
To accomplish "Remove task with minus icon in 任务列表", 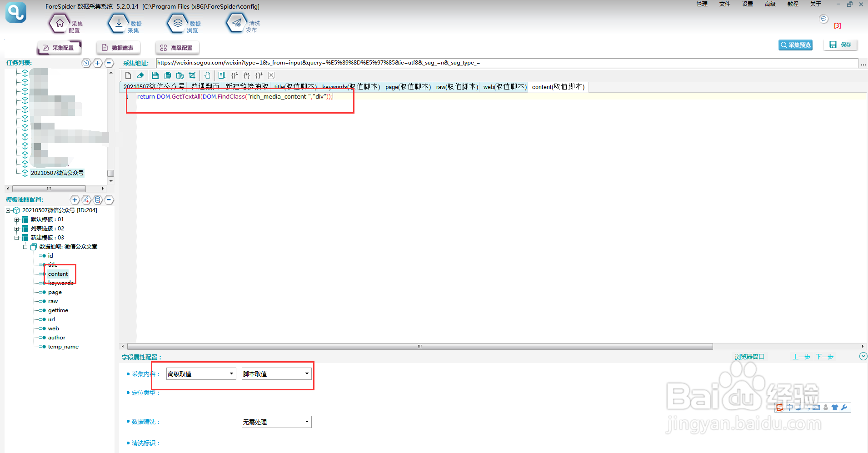I will point(109,63).
